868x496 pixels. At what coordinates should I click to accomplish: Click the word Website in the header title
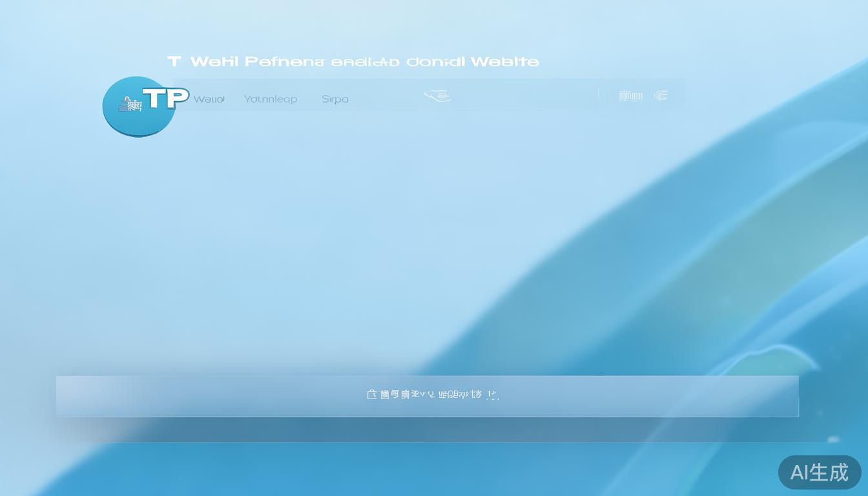504,61
